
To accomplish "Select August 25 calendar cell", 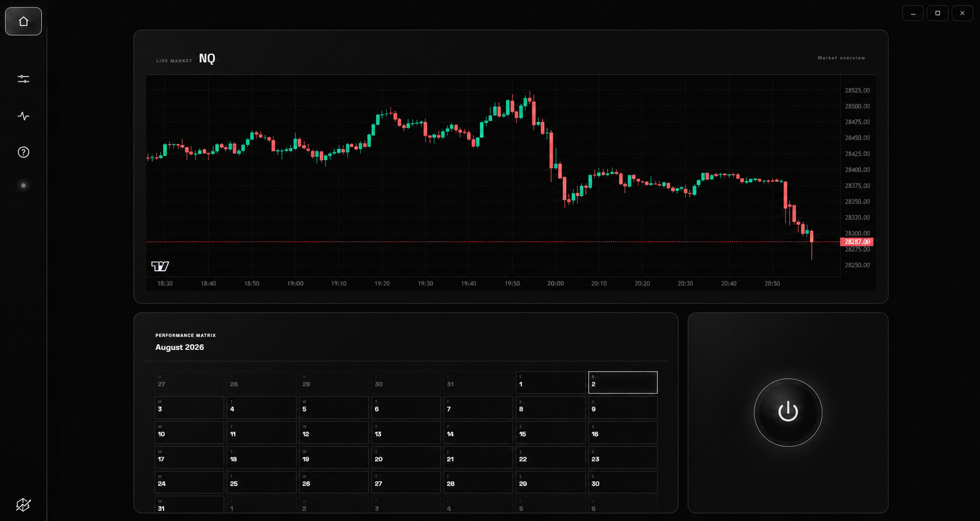I will [262, 482].
